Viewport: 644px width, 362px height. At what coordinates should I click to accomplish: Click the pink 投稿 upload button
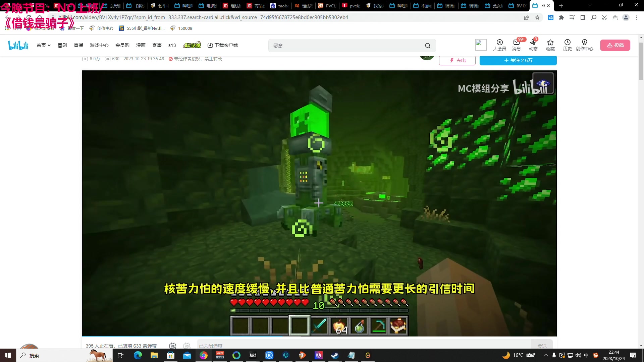tap(615, 45)
